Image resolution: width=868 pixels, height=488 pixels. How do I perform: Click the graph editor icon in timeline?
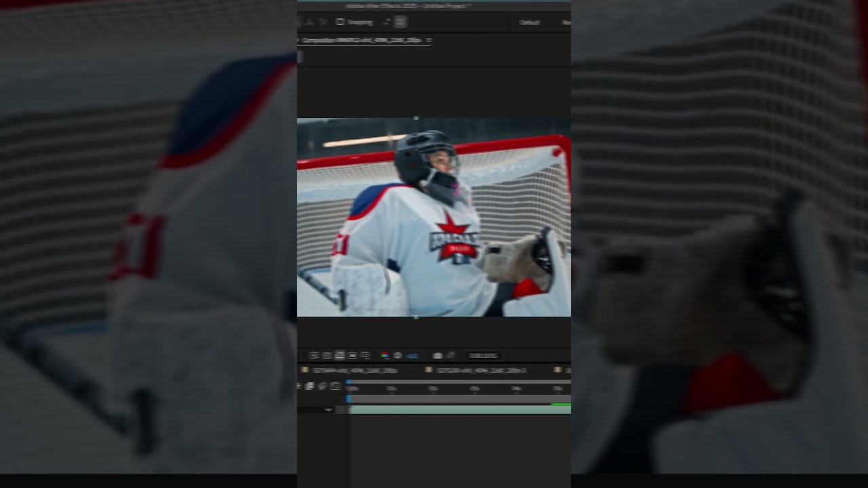(335, 386)
